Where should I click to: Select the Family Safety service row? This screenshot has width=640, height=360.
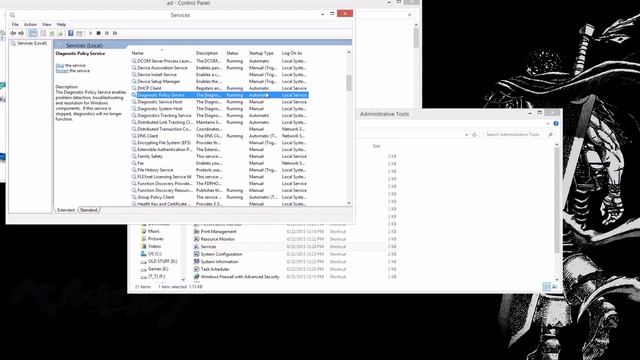pyautogui.click(x=220, y=156)
